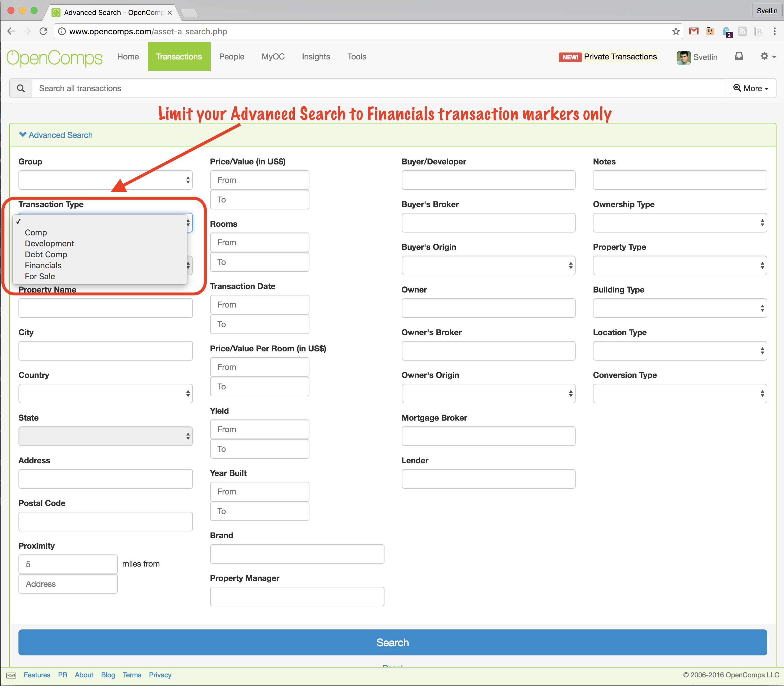Close the Advanced Search browser tab
The image size is (784, 686).
170,13
